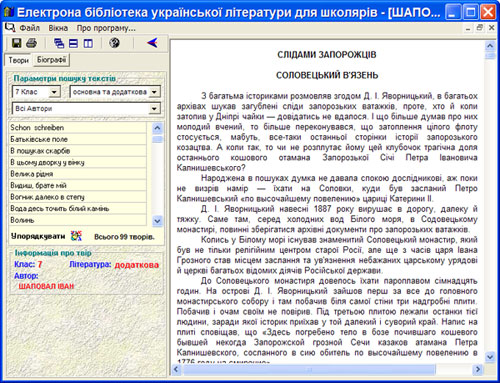The height and width of the screenshot is (383, 500).
Task: Click the globe icon in toolbar
Action: coord(114,43)
